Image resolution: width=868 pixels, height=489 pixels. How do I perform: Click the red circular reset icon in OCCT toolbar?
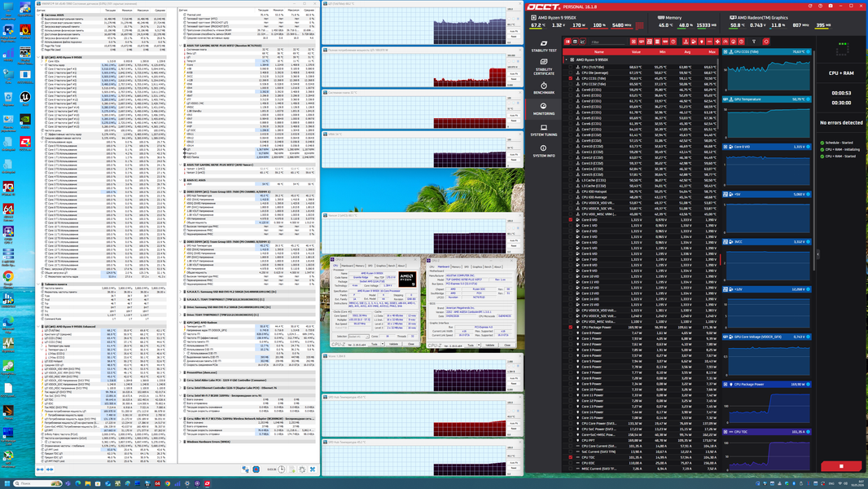766,42
